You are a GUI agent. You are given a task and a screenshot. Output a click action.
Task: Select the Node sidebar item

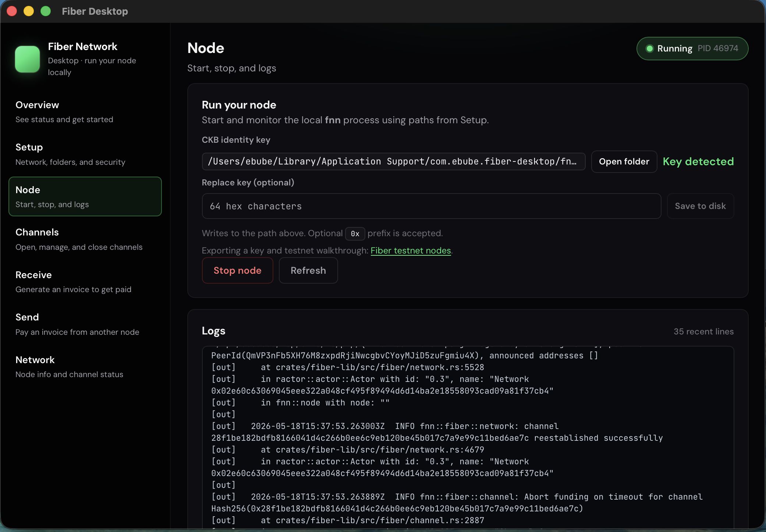click(x=85, y=196)
